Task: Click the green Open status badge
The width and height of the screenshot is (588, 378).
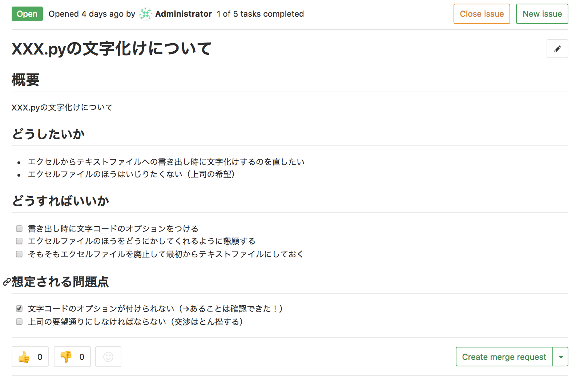Action: click(x=27, y=14)
